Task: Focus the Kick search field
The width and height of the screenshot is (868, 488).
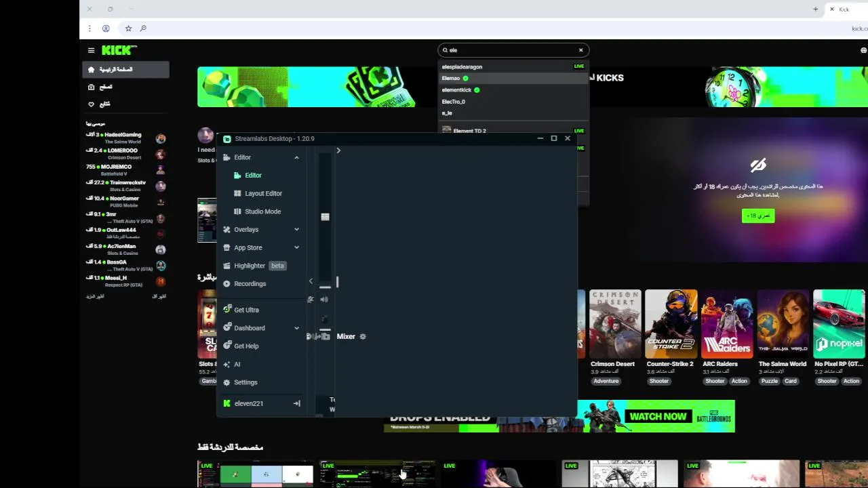Action: tap(512, 50)
